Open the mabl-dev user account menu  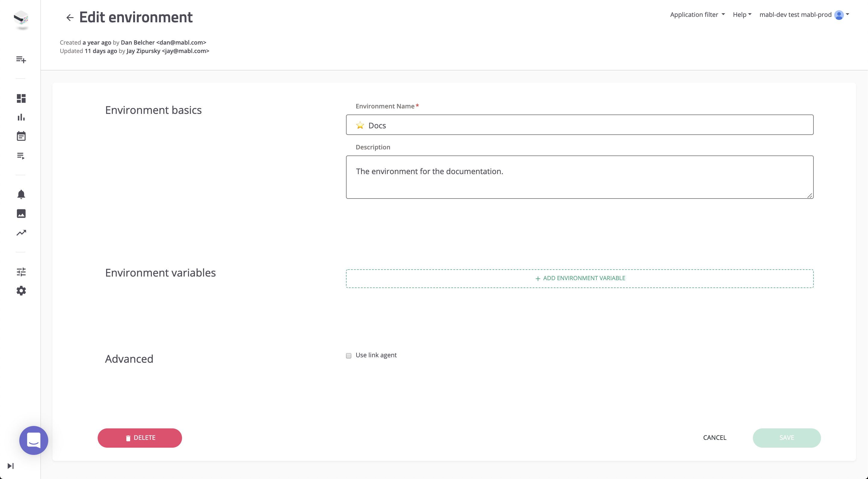(x=804, y=14)
